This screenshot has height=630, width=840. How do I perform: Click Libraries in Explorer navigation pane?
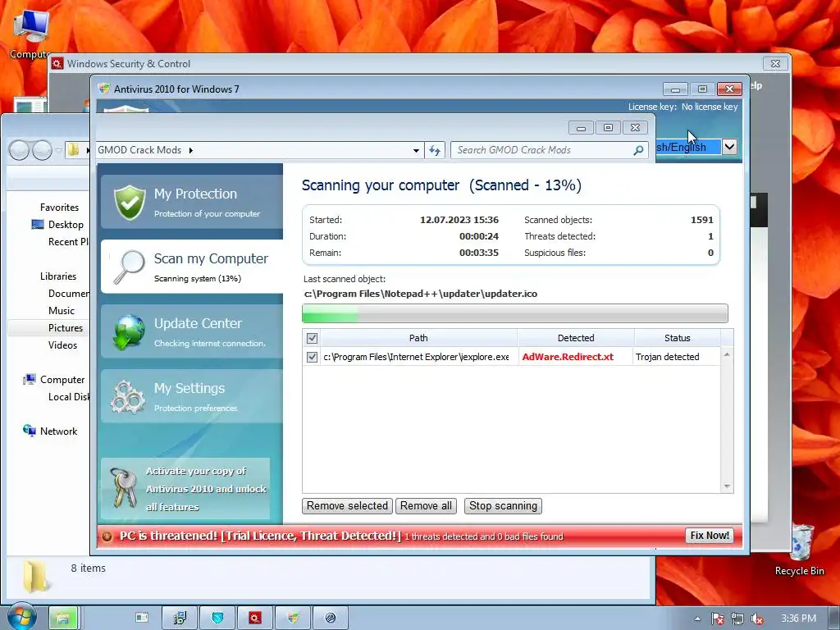pyautogui.click(x=58, y=276)
